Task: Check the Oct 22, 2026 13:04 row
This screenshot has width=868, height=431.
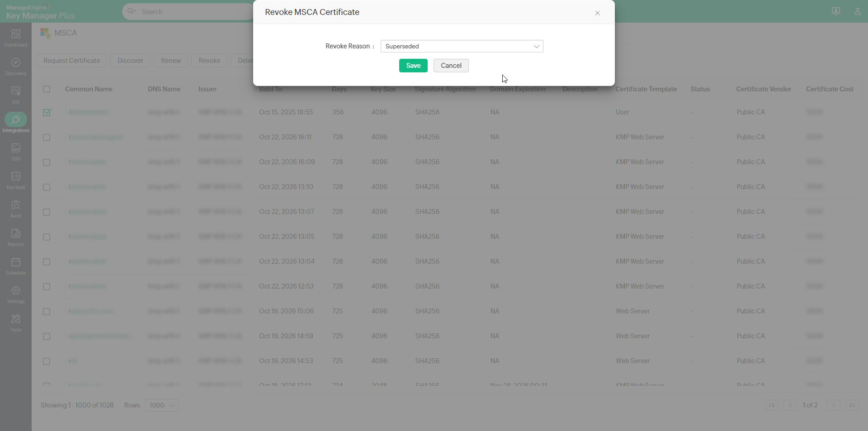Action: (x=47, y=261)
